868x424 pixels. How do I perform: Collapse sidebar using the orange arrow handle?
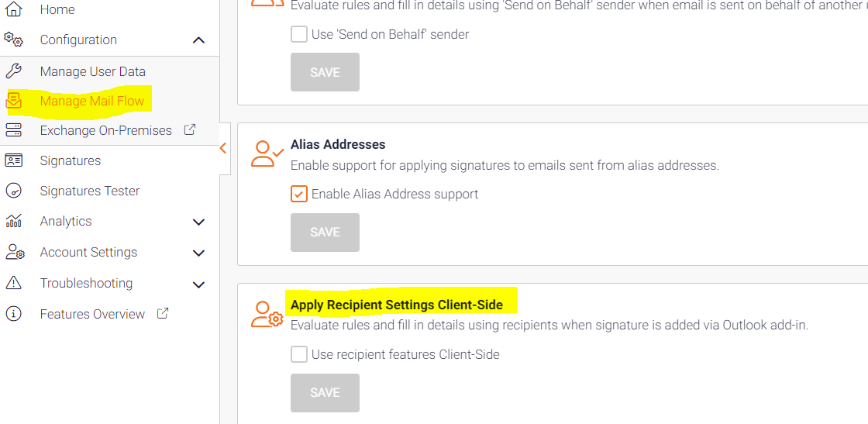coord(224,148)
